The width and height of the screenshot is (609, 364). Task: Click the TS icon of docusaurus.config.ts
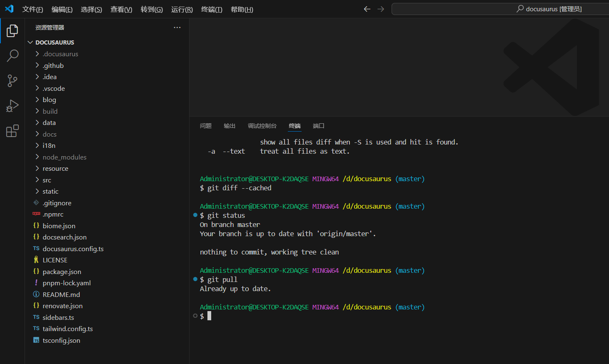click(36, 249)
